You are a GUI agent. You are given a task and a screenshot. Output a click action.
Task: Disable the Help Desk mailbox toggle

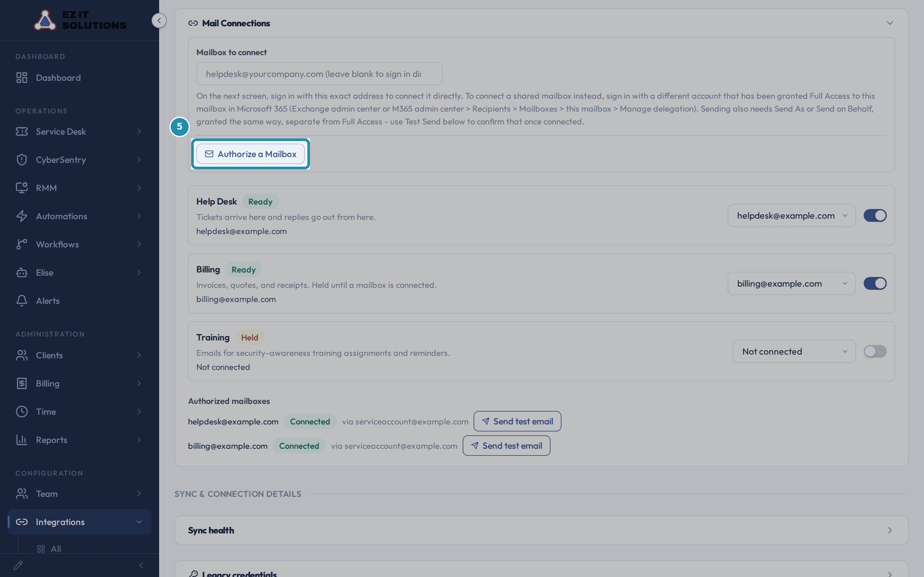875,216
